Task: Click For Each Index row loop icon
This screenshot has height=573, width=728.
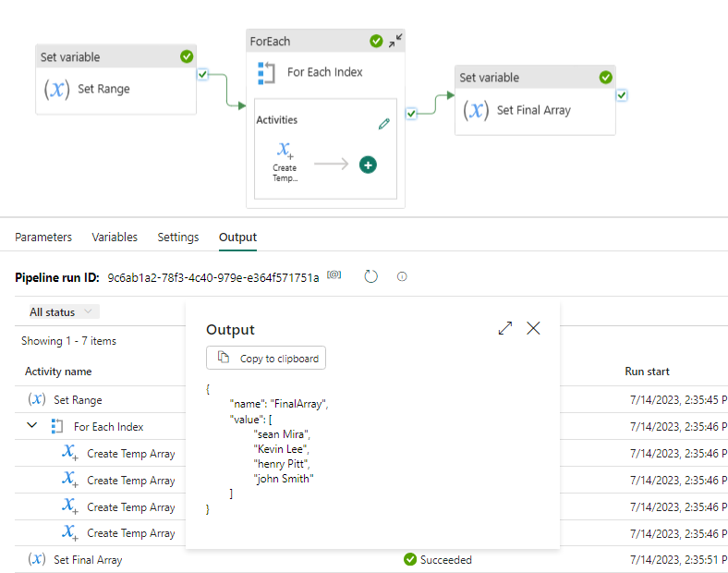Action: click(x=56, y=426)
